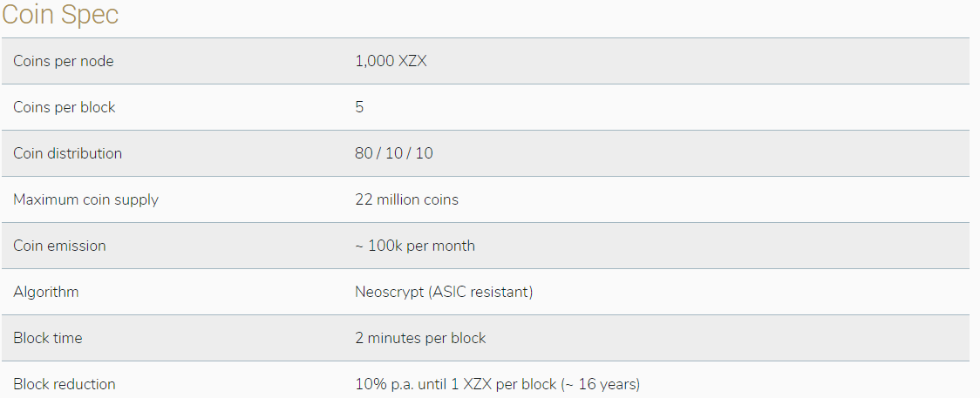Select the 'Algorithm' row label
Image resolution: width=980 pixels, height=398 pixels.
[45, 292]
